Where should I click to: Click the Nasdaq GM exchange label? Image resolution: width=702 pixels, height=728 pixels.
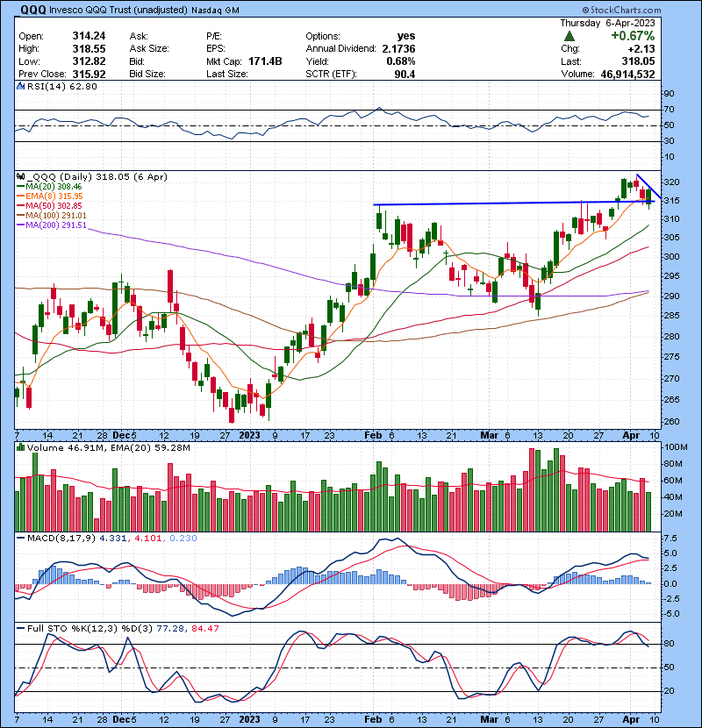click(x=215, y=11)
